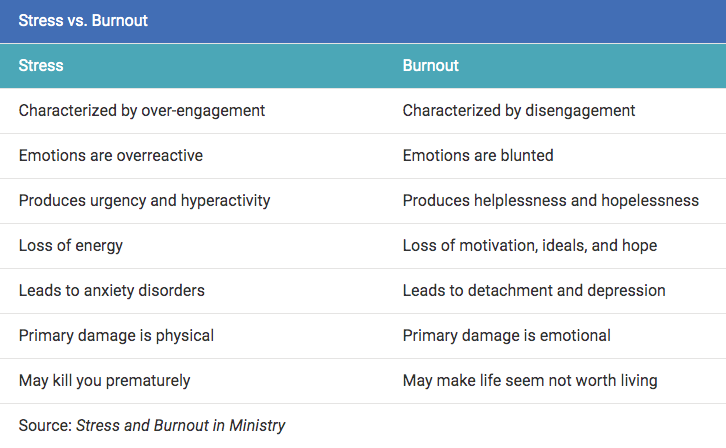Open the 'Stress and Burnout in Ministry' source
Viewport: 726px width, 448px height.
[x=181, y=425]
